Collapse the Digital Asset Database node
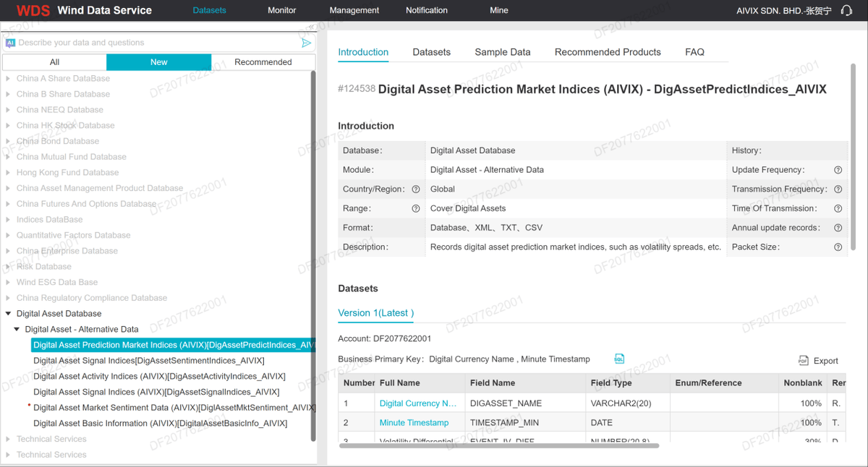 click(8, 314)
